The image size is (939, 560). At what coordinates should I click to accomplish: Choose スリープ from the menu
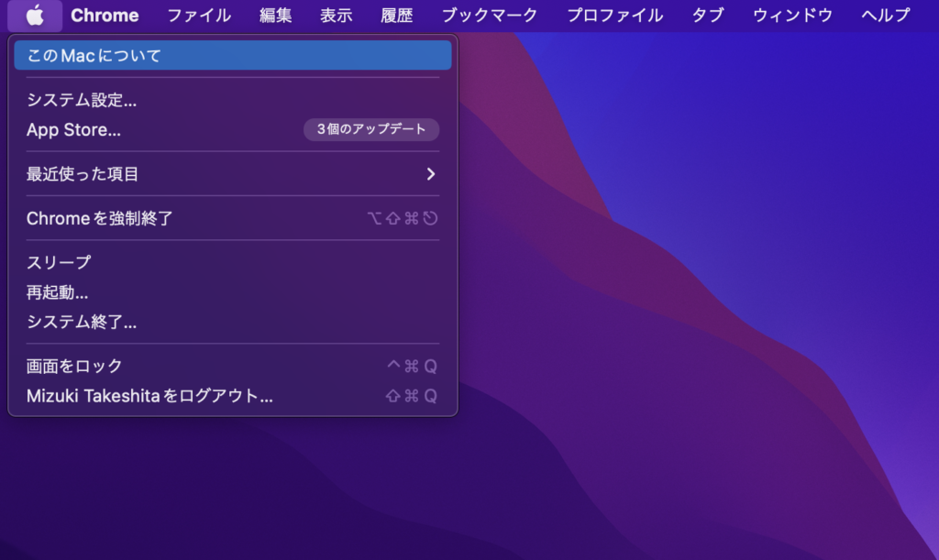[x=233, y=262]
